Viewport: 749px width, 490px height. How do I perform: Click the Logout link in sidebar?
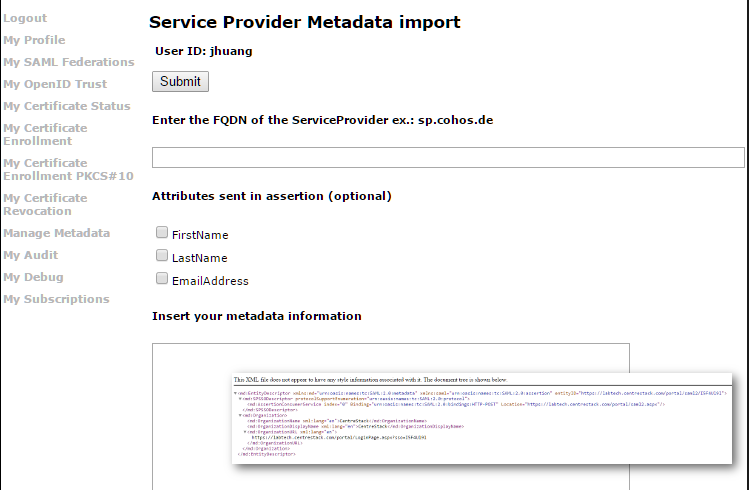click(25, 18)
